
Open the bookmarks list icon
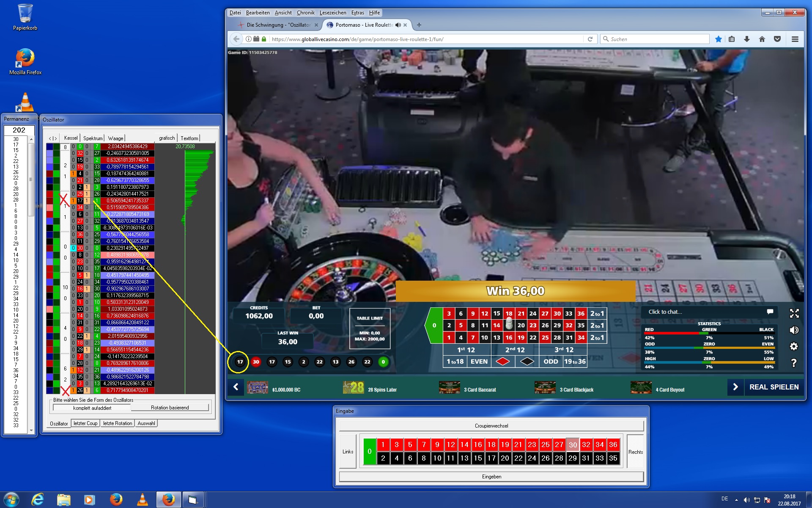[x=732, y=39]
